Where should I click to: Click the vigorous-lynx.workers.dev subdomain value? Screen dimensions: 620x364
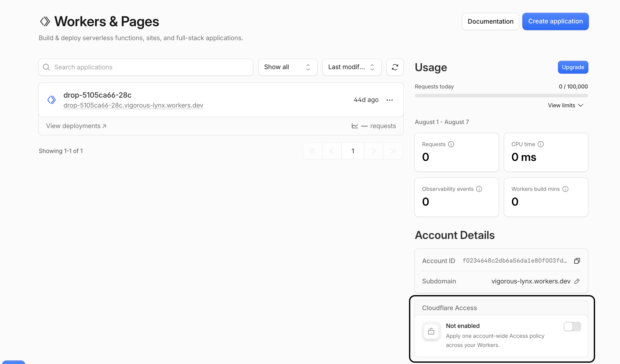click(531, 281)
